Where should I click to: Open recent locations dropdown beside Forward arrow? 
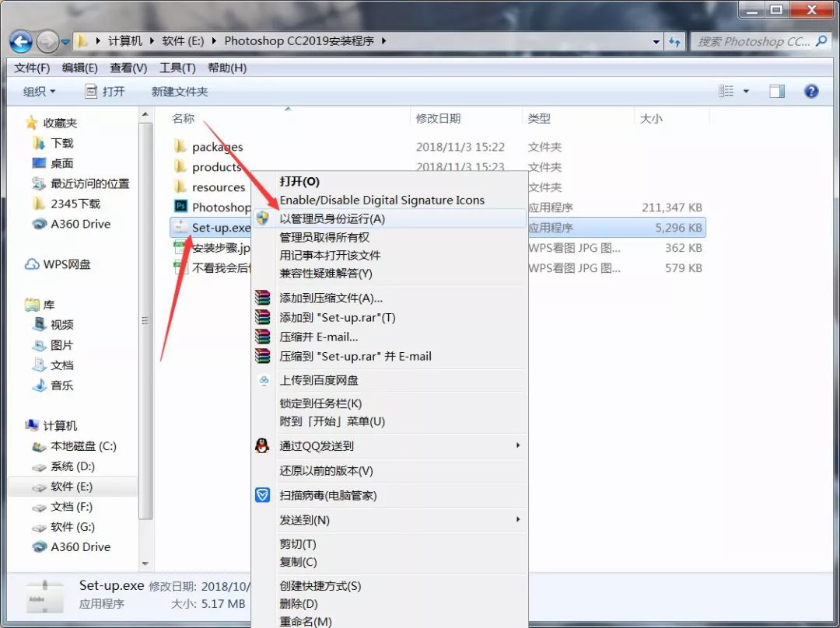point(65,42)
